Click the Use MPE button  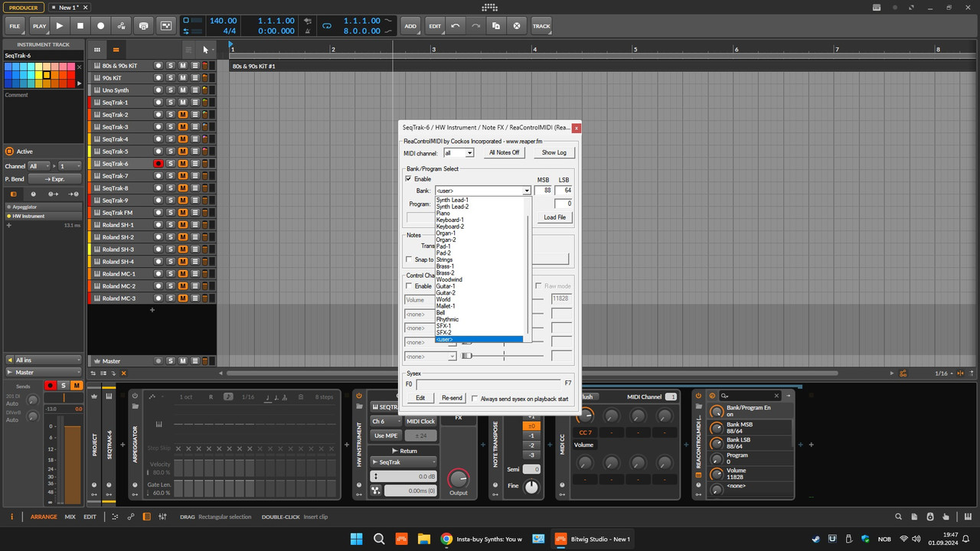386,435
